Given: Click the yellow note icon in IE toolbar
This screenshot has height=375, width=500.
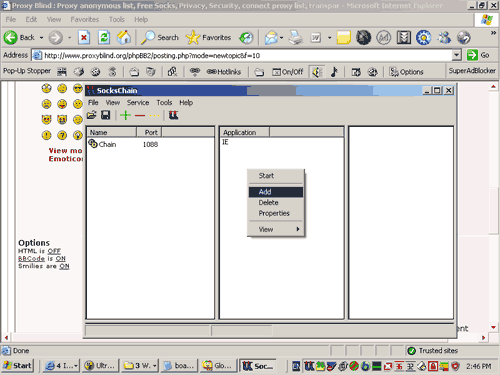Looking at the screenshot, I should click(344, 37).
